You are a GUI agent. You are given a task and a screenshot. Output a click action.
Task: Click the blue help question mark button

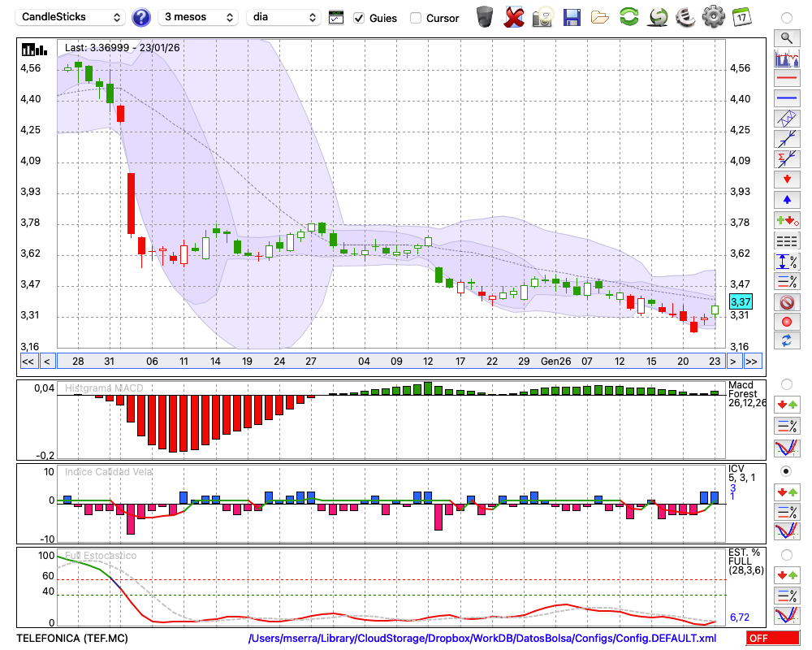(x=141, y=17)
